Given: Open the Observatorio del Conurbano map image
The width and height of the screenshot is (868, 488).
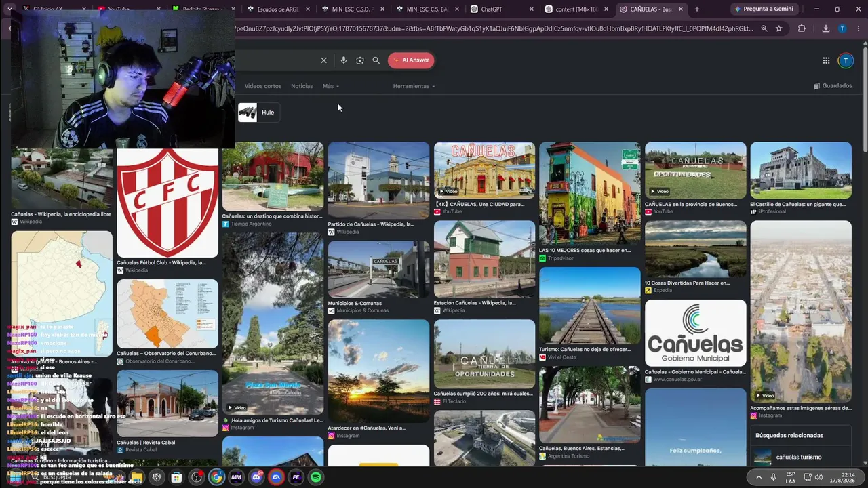Looking at the screenshot, I should point(167,313).
